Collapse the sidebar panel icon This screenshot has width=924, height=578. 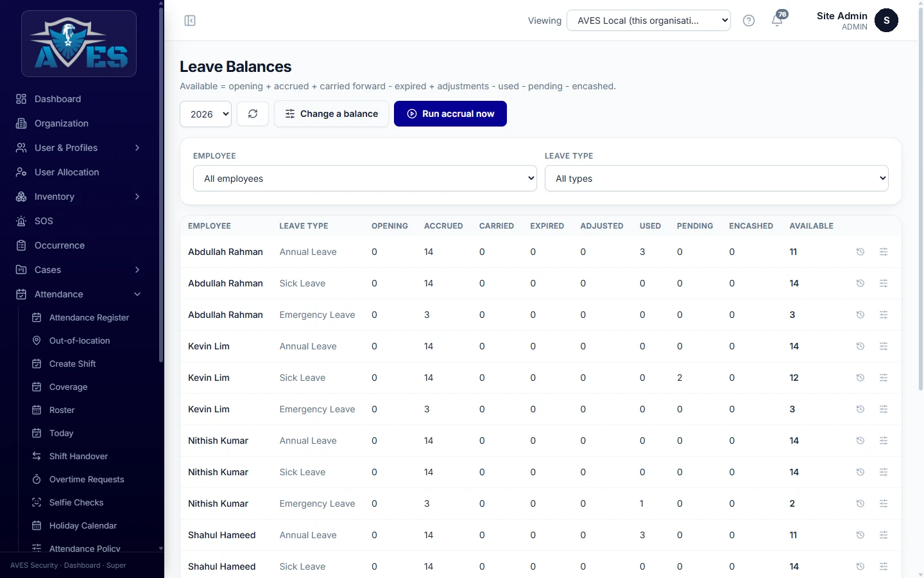click(x=190, y=21)
